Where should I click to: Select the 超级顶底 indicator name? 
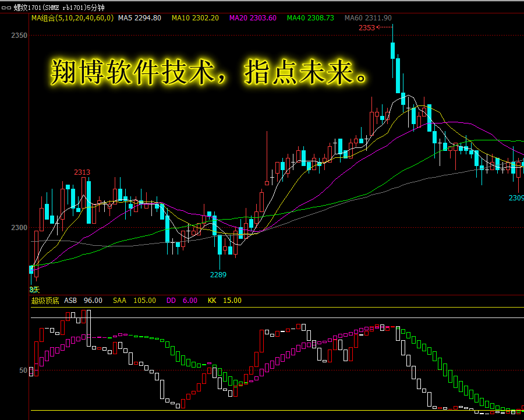(45, 301)
